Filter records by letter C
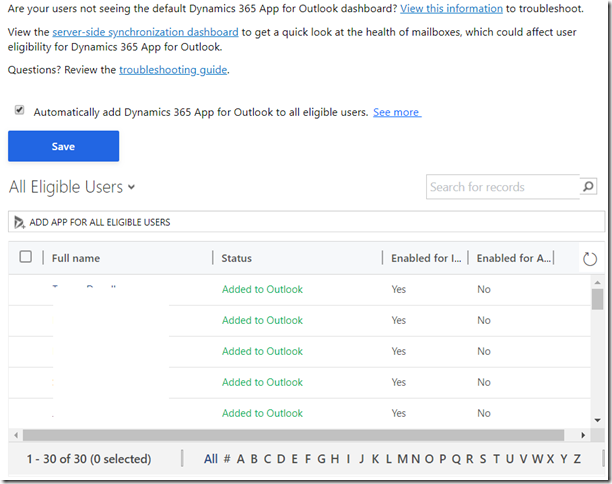The image size is (612, 484). [x=267, y=459]
